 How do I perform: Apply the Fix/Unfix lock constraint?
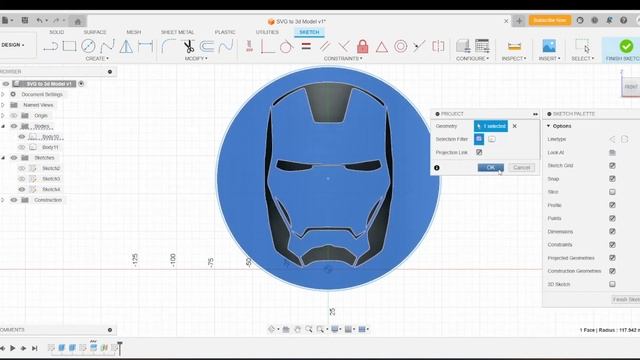coord(362,47)
